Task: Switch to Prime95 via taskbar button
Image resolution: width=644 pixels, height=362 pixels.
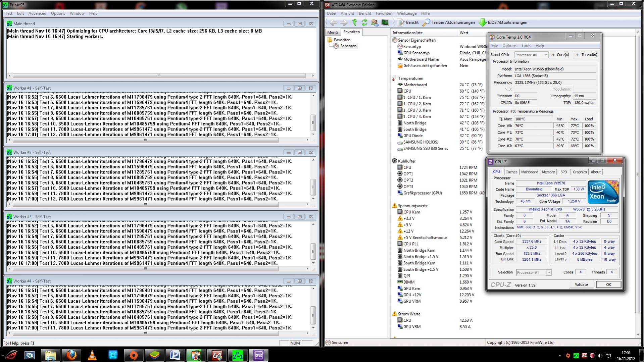Action: (238, 355)
